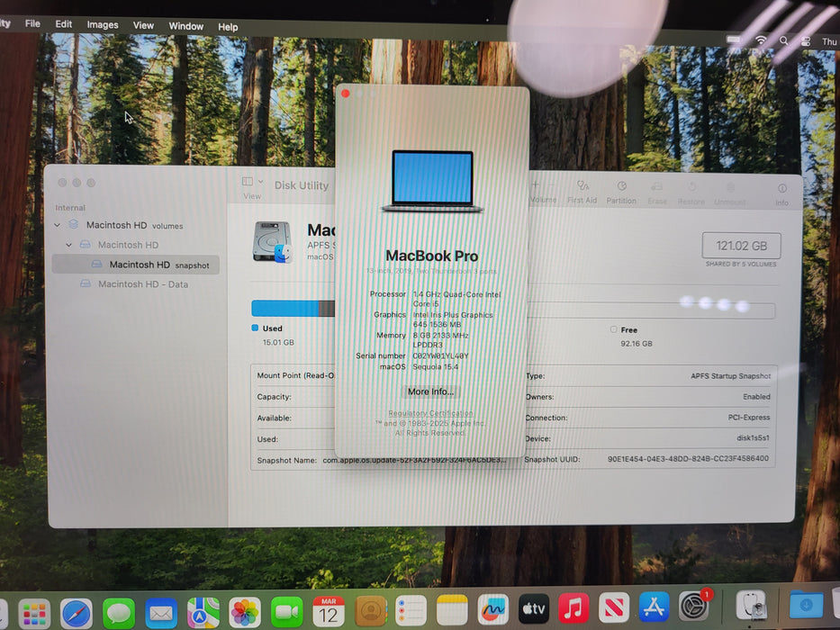Collapse the Macintosh HD volume group
The width and height of the screenshot is (840, 630).
click(x=68, y=245)
